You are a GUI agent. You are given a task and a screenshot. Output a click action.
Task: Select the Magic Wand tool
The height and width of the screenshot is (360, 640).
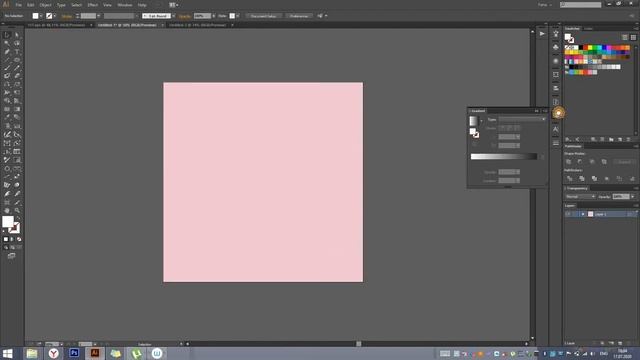coord(7,43)
